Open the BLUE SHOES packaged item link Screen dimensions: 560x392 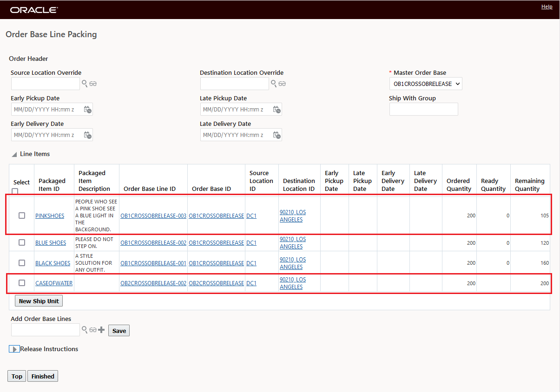51,242
